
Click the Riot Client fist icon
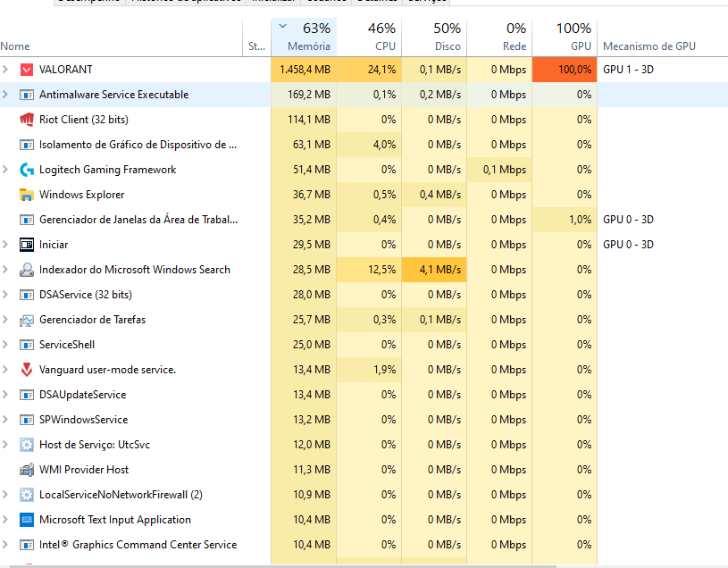[27, 120]
